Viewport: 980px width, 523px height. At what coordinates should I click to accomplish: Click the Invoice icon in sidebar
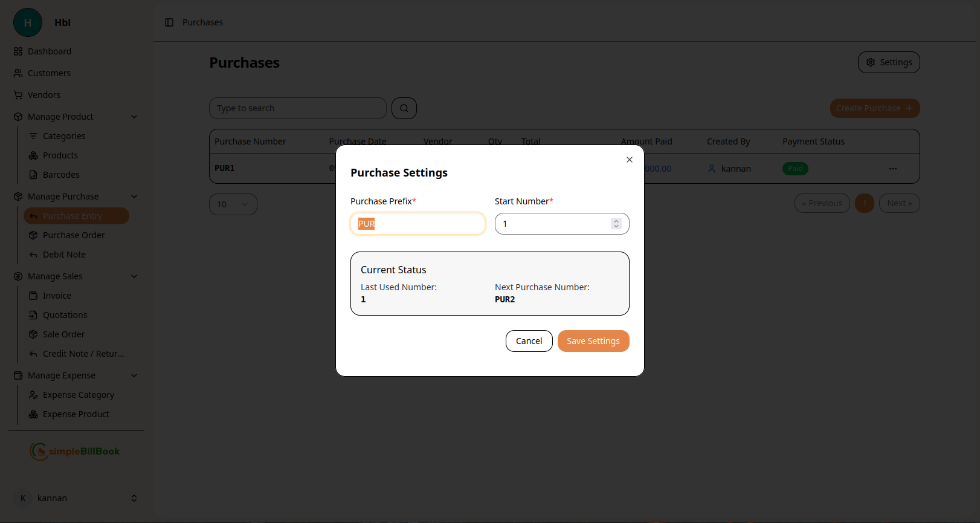[33, 296]
